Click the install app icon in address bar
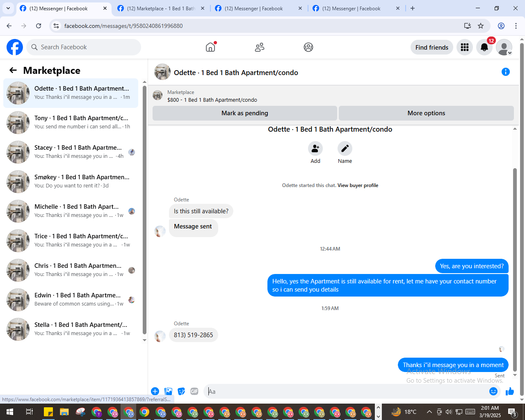The image size is (525, 420). [468, 26]
